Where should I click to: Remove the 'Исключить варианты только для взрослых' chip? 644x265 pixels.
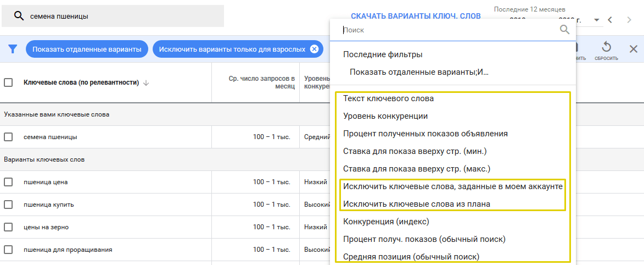point(314,49)
